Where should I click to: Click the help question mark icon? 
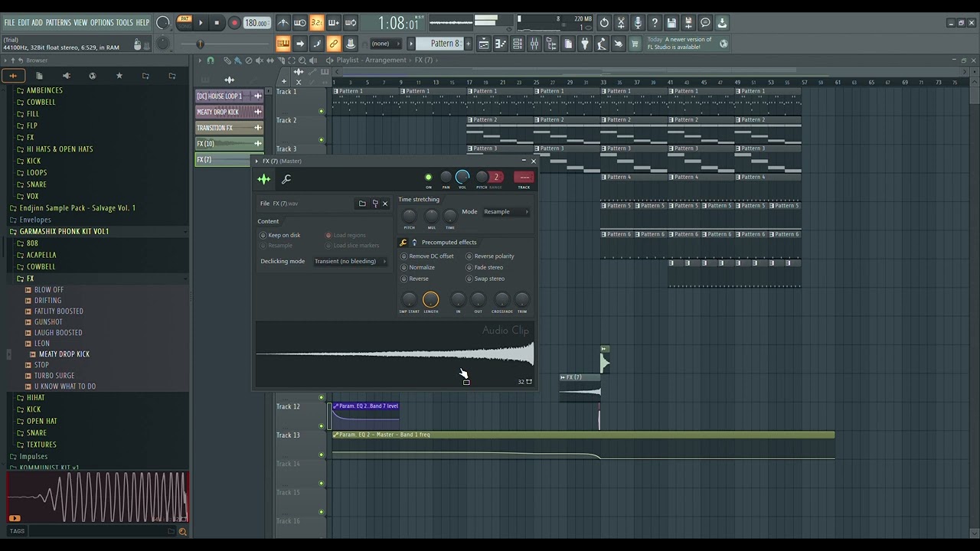click(x=655, y=23)
